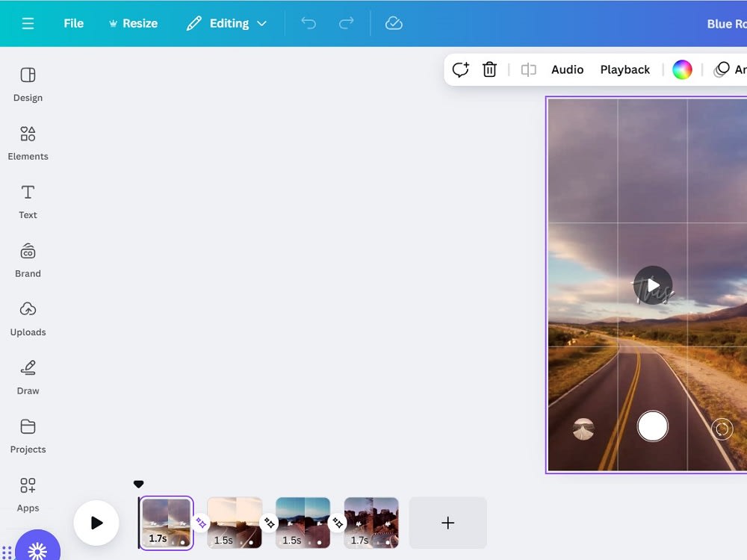
Task: Click the timeline playhead marker
Action: click(x=139, y=485)
